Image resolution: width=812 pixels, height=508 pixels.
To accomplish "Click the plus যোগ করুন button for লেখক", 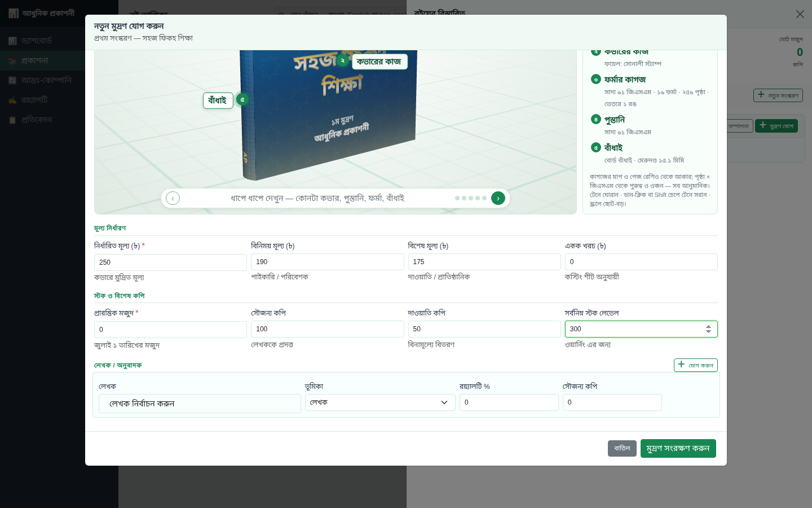I will click(695, 365).
